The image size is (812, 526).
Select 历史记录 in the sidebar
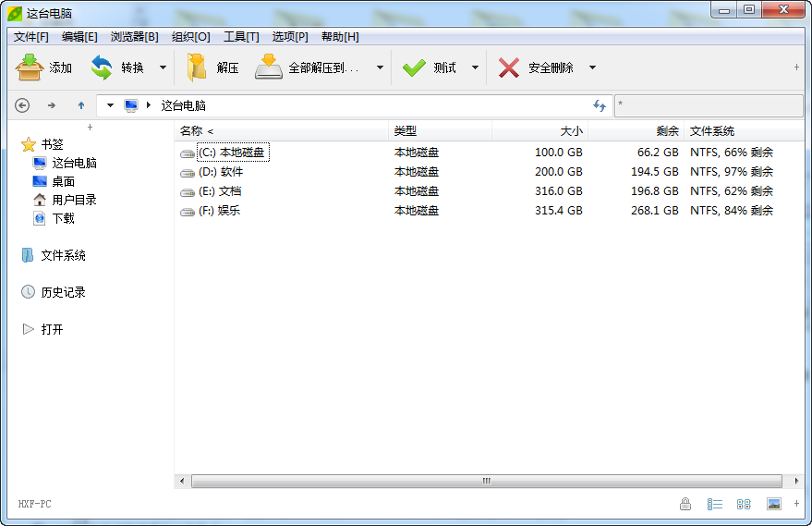(63, 292)
